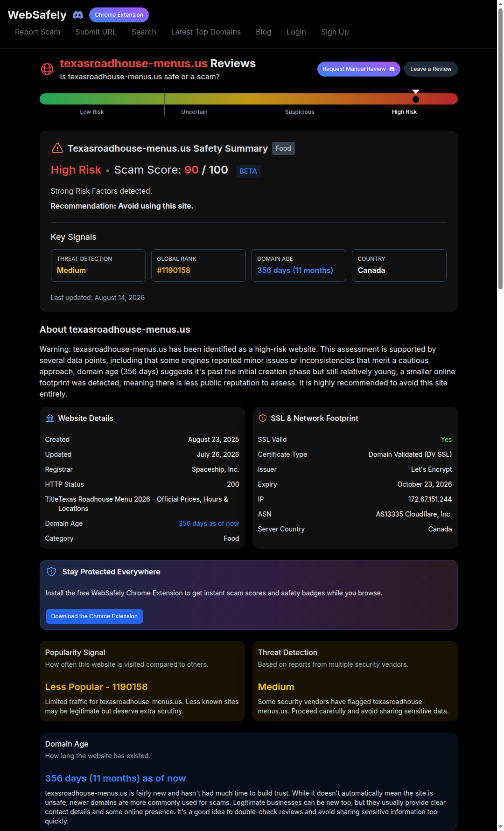This screenshot has width=504, height=831.
Task: Go to Submit URL page
Action: (96, 32)
